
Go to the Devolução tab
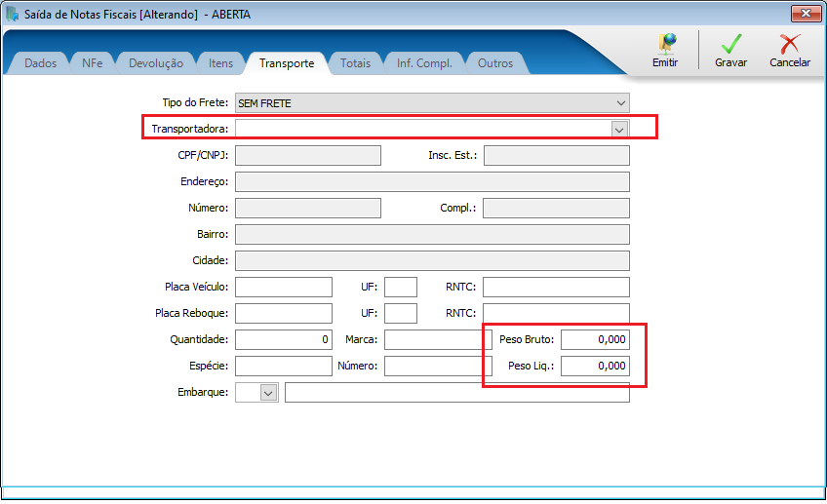156,63
